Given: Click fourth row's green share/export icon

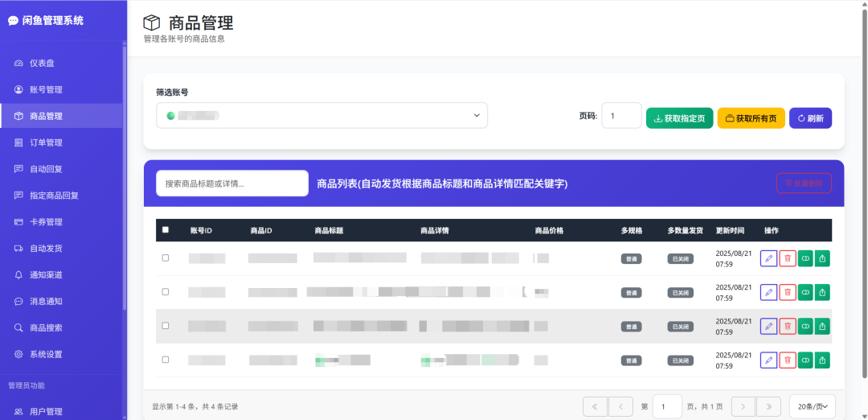Looking at the screenshot, I should coord(823,360).
